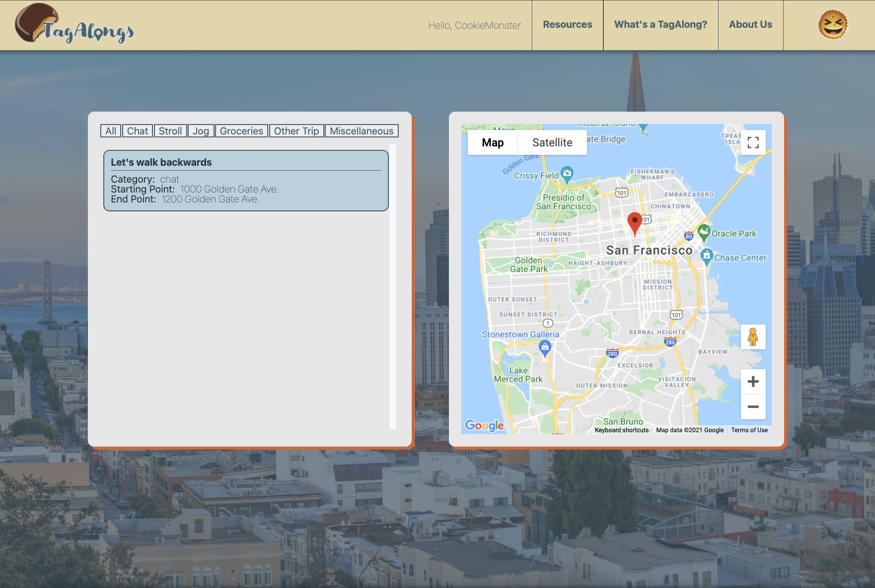875x588 pixels.
Task: Select the Miscellaneous category filter
Action: click(362, 131)
